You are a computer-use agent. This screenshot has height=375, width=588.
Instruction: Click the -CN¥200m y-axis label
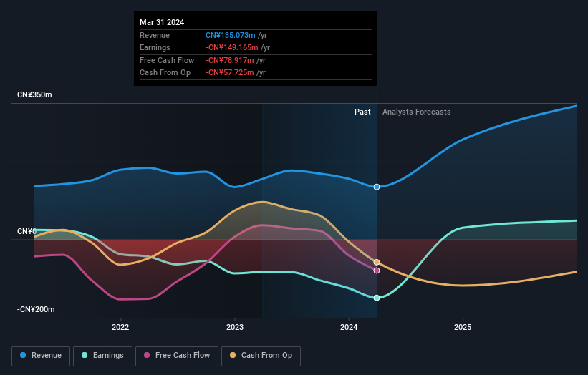point(36,309)
